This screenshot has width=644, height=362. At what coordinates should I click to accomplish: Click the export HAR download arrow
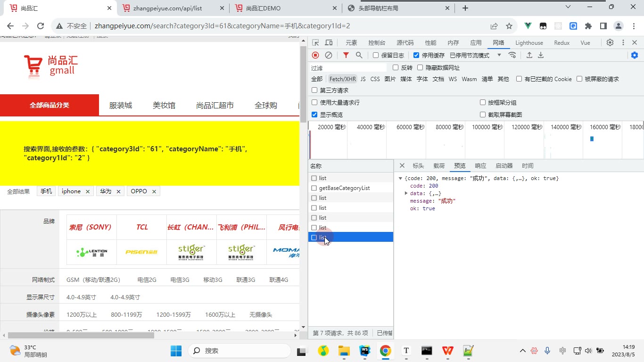point(541,55)
